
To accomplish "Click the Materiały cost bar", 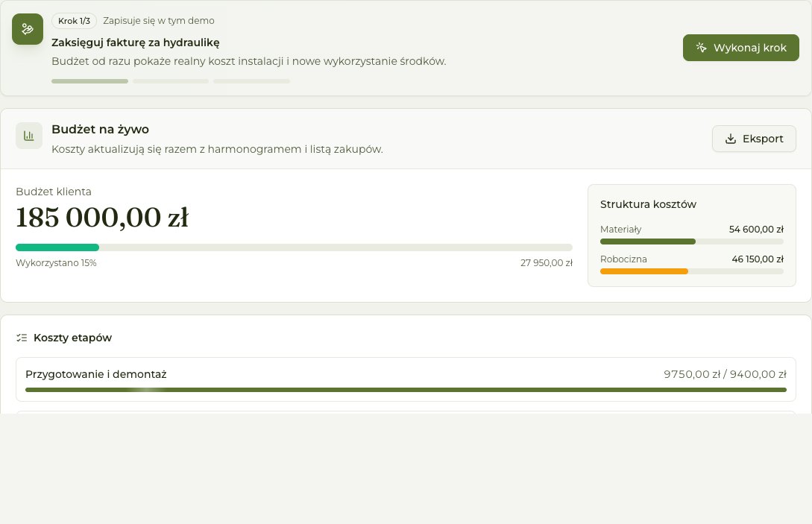I will [x=691, y=242].
